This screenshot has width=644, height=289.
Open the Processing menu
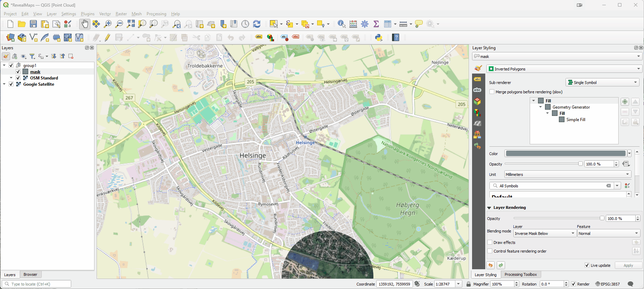(x=156, y=14)
